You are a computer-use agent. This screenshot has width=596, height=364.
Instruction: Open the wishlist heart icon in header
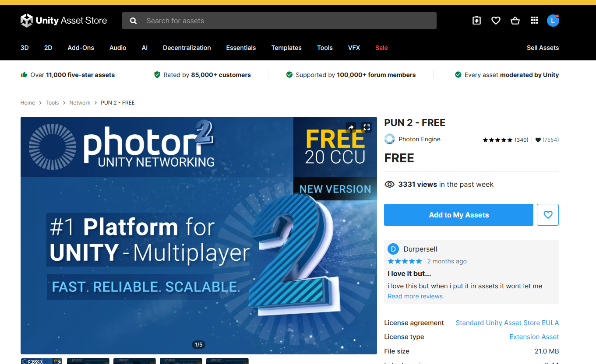point(496,21)
